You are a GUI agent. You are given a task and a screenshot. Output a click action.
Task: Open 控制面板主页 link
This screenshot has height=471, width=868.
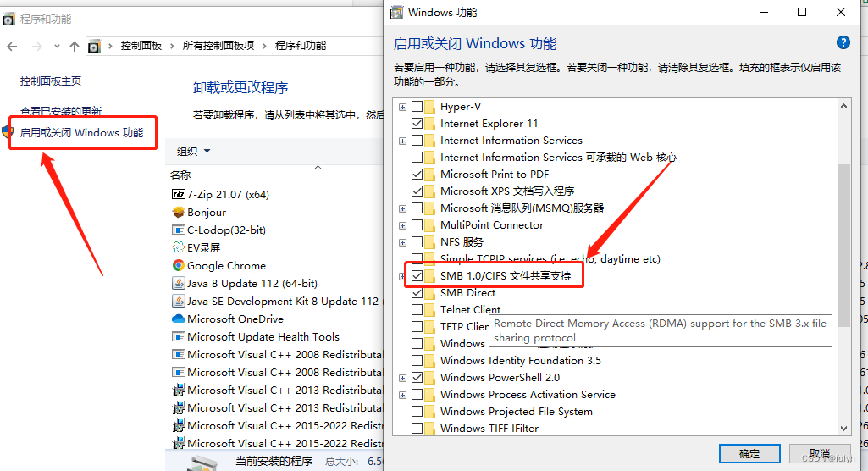tap(50, 80)
